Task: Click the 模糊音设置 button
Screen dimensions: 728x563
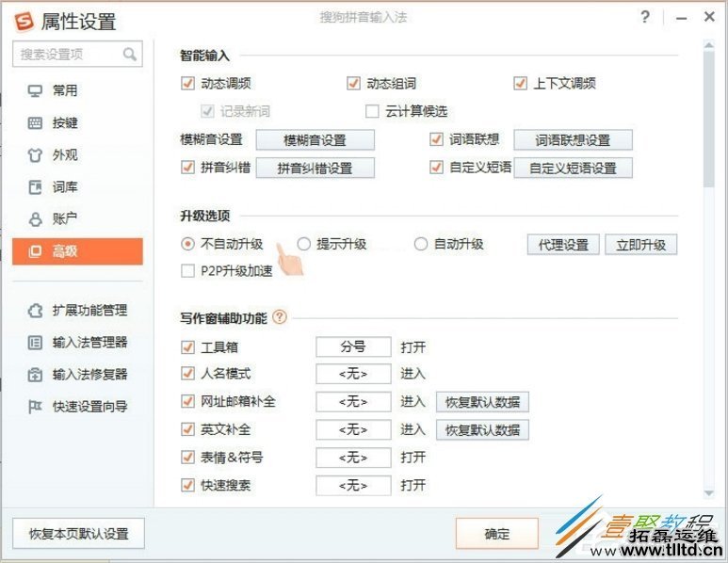Action: [x=315, y=140]
